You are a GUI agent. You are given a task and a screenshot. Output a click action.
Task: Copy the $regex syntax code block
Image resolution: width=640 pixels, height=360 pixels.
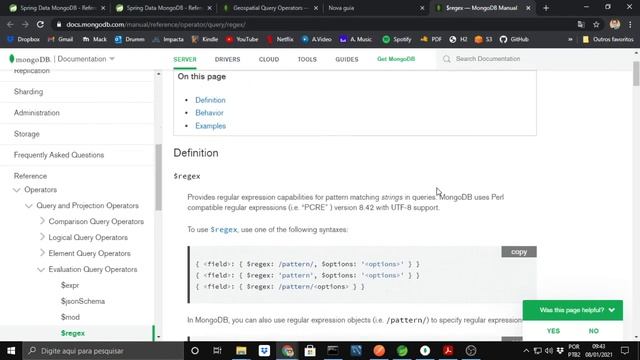click(519, 252)
